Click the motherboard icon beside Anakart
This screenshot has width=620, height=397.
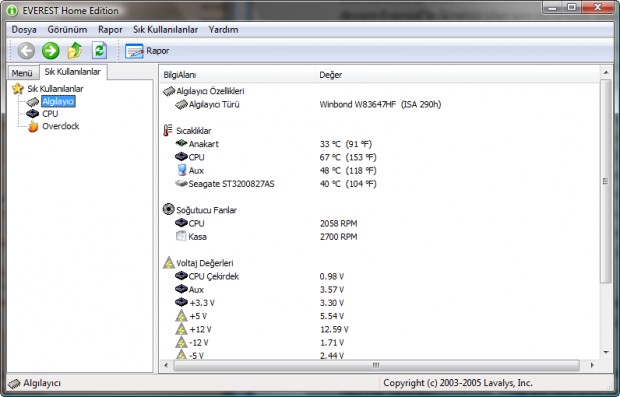tap(181, 143)
